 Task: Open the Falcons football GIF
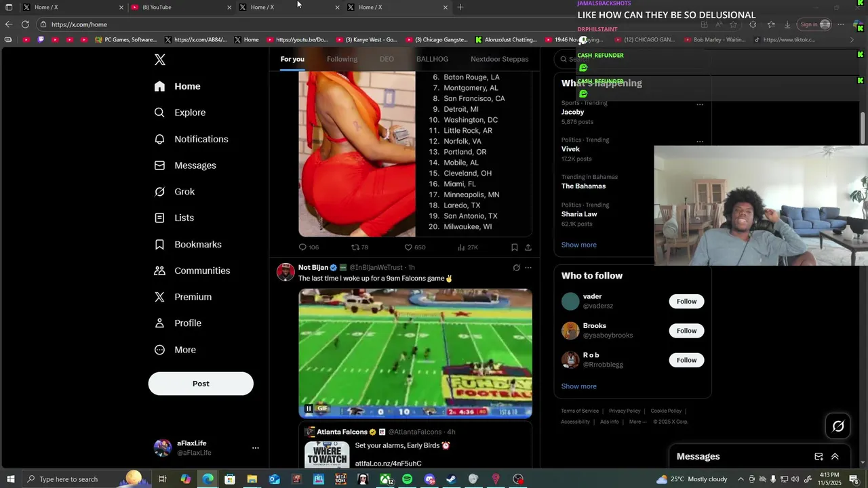point(415,353)
